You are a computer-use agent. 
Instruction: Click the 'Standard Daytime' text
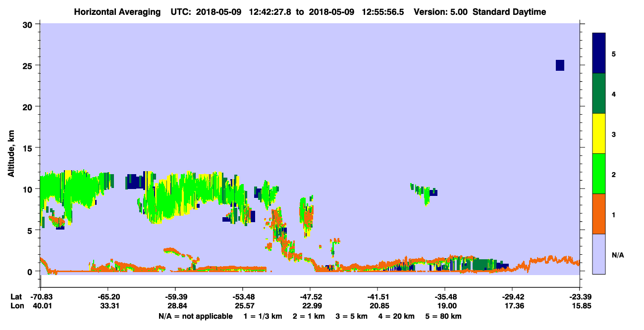(x=510, y=12)
